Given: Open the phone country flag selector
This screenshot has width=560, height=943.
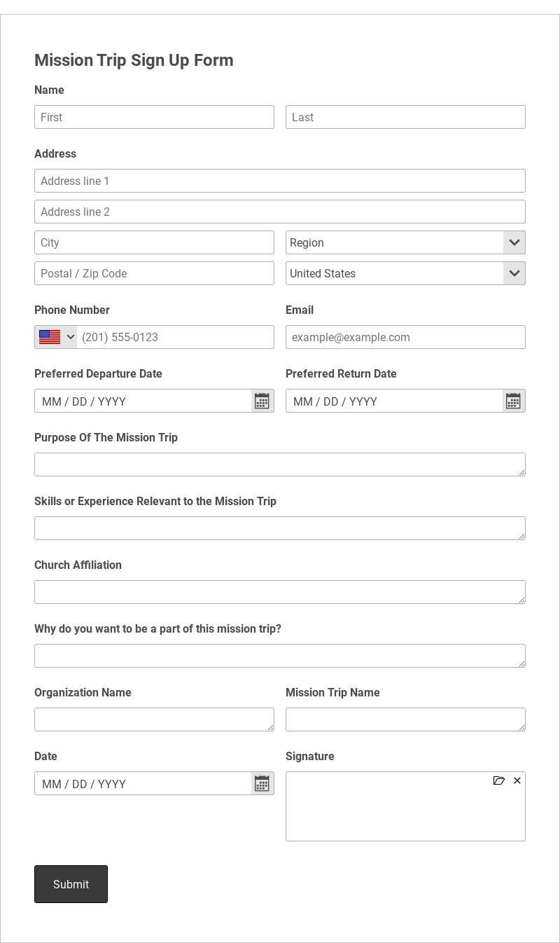Looking at the screenshot, I should [x=56, y=337].
